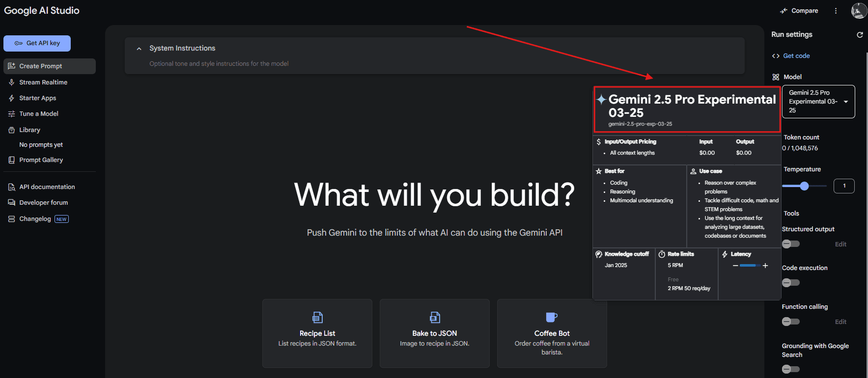This screenshot has width=868, height=378.
Task: Click the Bake to JSON card icon
Action: (435, 317)
